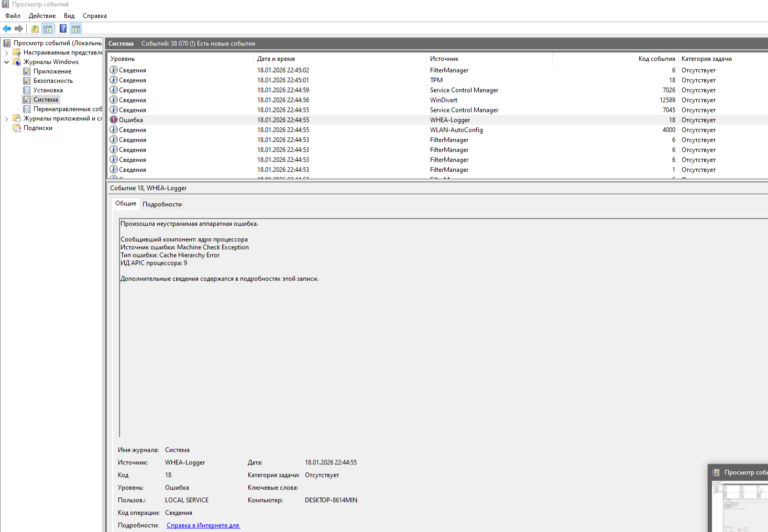This screenshot has height=532, width=768.
Task: Select the red WHEA-Logger error icon row
Action: 114,120
